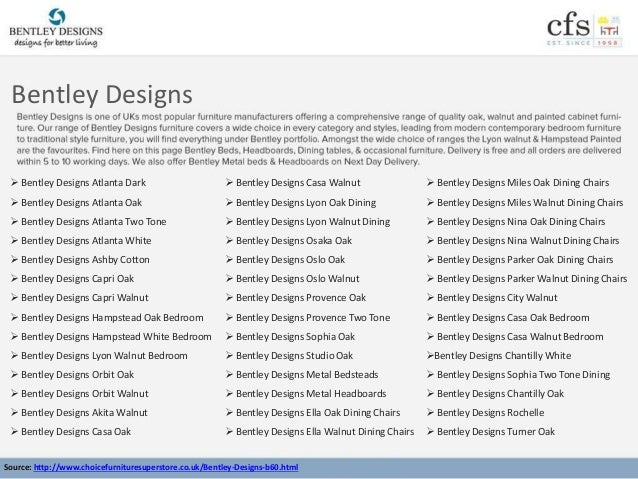Image resolution: width=638 pixels, height=479 pixels.
Task: Select 'Bentley Designs Miles Oak Dining Chairs'
Action: click(x=523, y=183)
